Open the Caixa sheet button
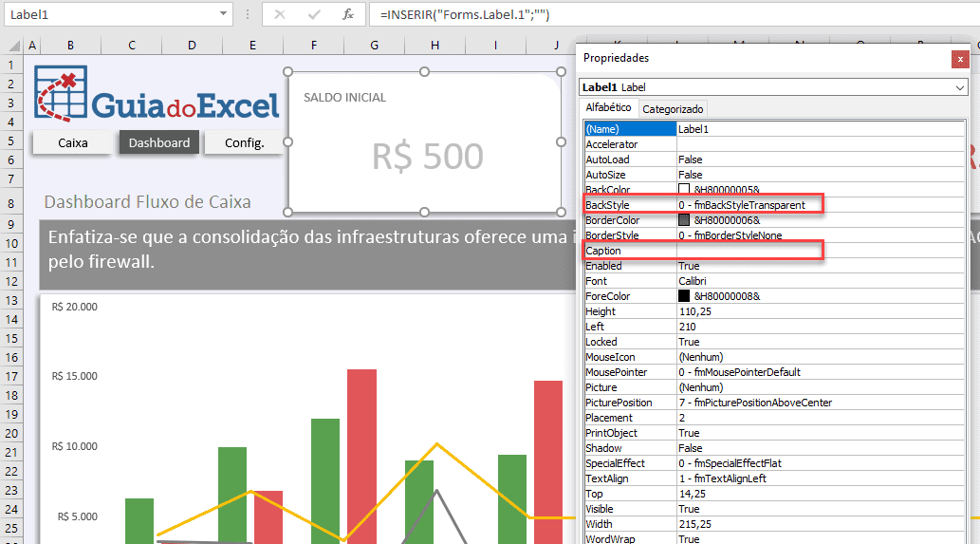This screenshot has width=980, height=544. point(72,142)
